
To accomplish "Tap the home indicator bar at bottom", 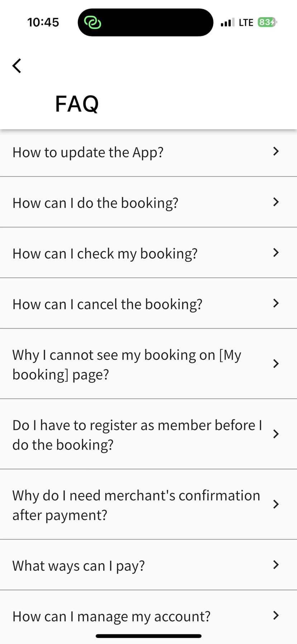I will [x=148, y=636].
